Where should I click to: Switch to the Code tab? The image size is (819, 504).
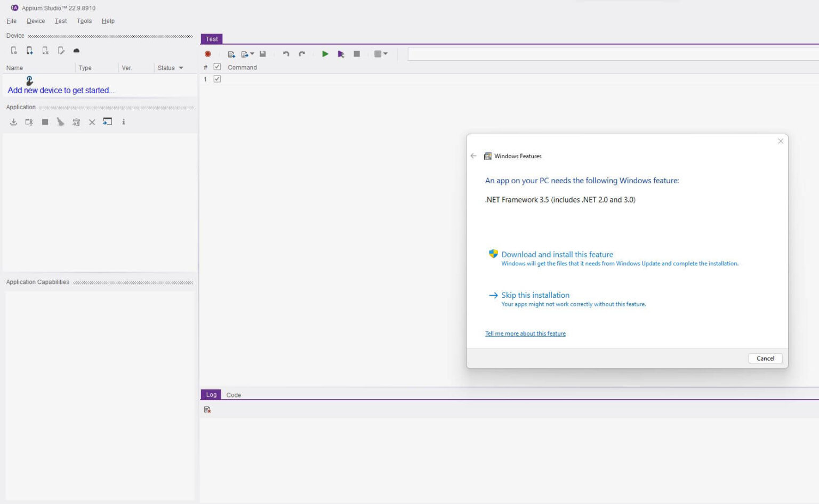[234, 395]
